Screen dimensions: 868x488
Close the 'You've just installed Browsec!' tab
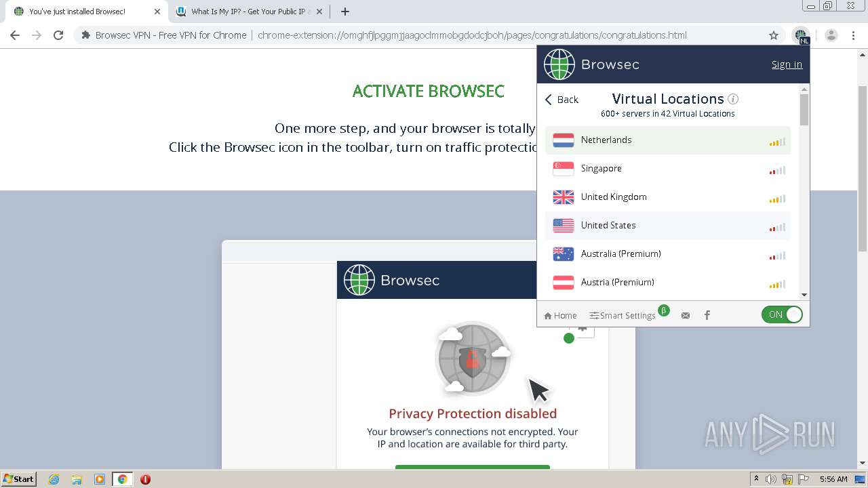[x=157, y=12]
